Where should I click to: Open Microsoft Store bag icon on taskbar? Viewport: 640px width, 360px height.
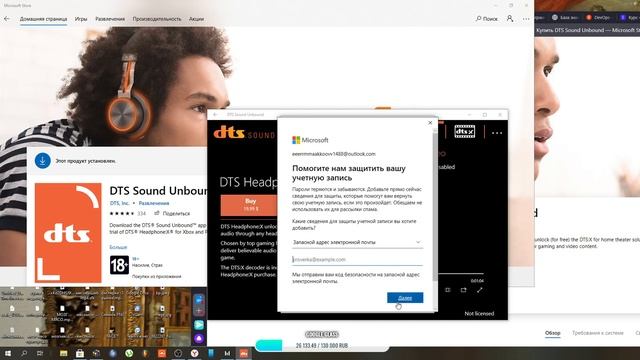80,353
